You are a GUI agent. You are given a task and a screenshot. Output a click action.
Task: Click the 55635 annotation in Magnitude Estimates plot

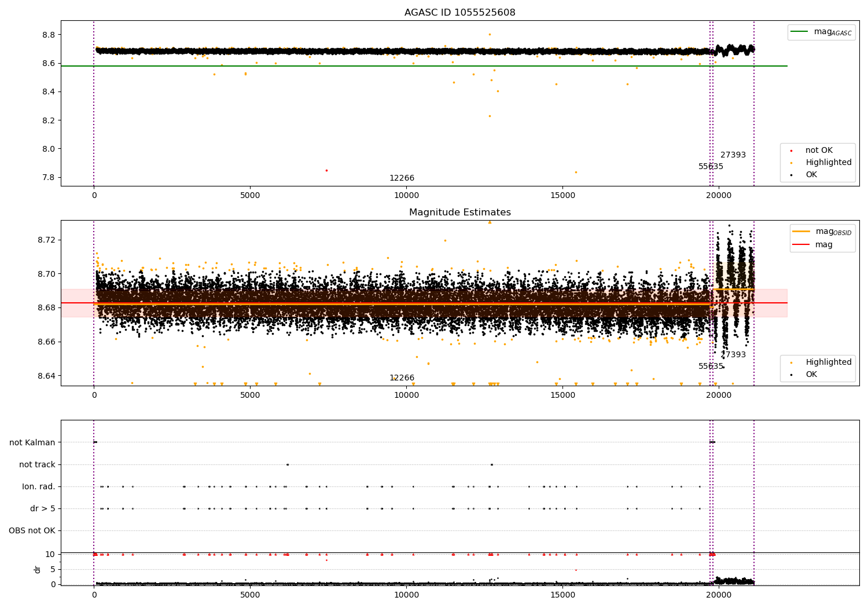pos(711,367)
